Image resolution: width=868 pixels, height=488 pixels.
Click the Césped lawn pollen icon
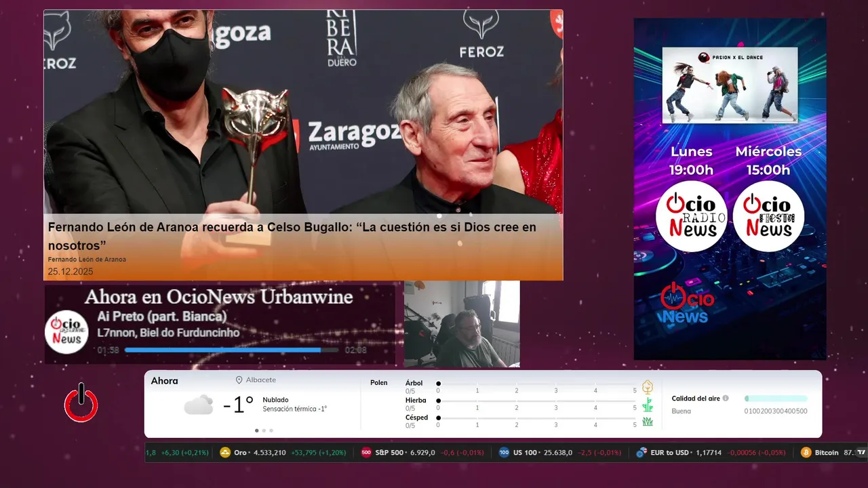point(647,422)
